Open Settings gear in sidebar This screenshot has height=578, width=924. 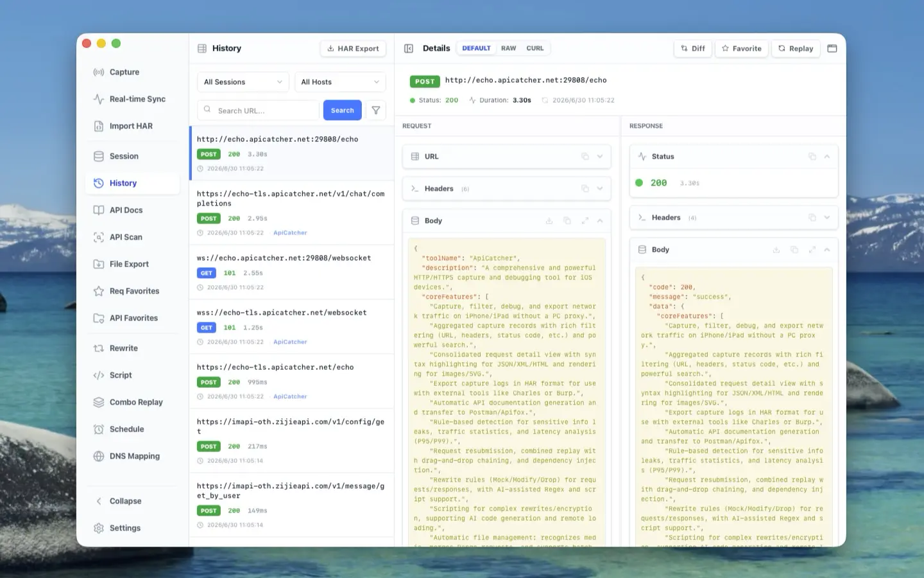pyautogui.click(x=99, y=528)
